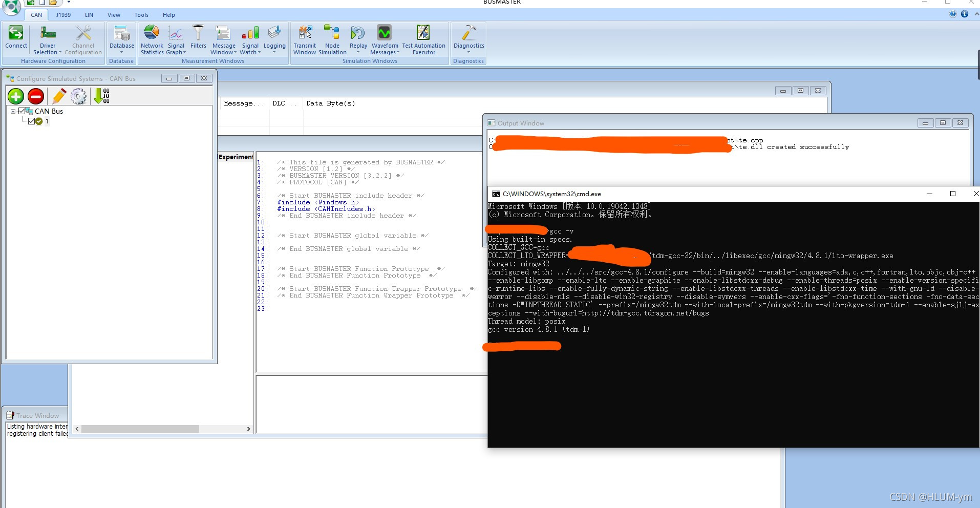Viewport: 980px width, 508px height.
Task: Collapse the CAN Bus tree node
Action: click(13, 111)
